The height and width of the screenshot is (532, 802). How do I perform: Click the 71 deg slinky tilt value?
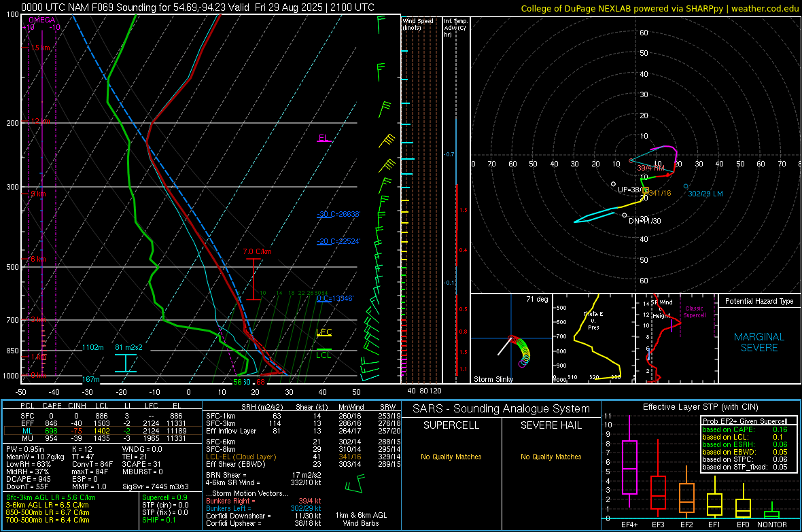click(x=537, y=299)
